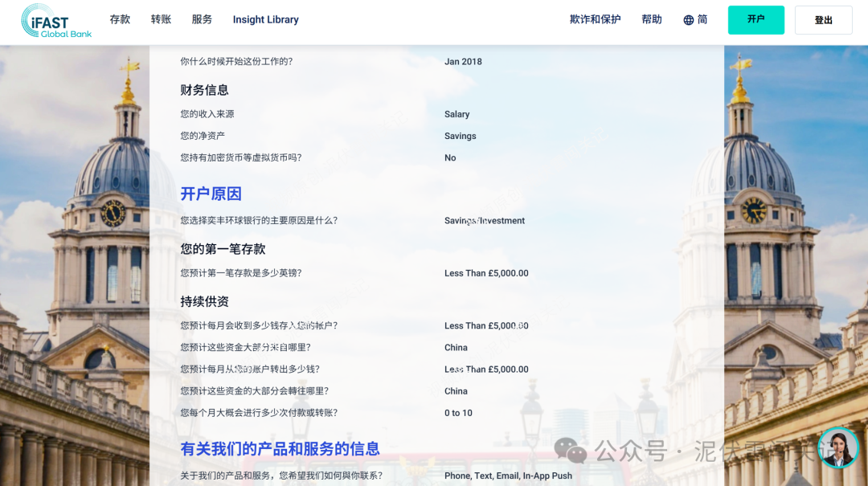Image resolution: width=868 pixels, height=486 pixels.
Task: Select monthly incoming Less Than £5,000.00 value
Action: (486, 325)
